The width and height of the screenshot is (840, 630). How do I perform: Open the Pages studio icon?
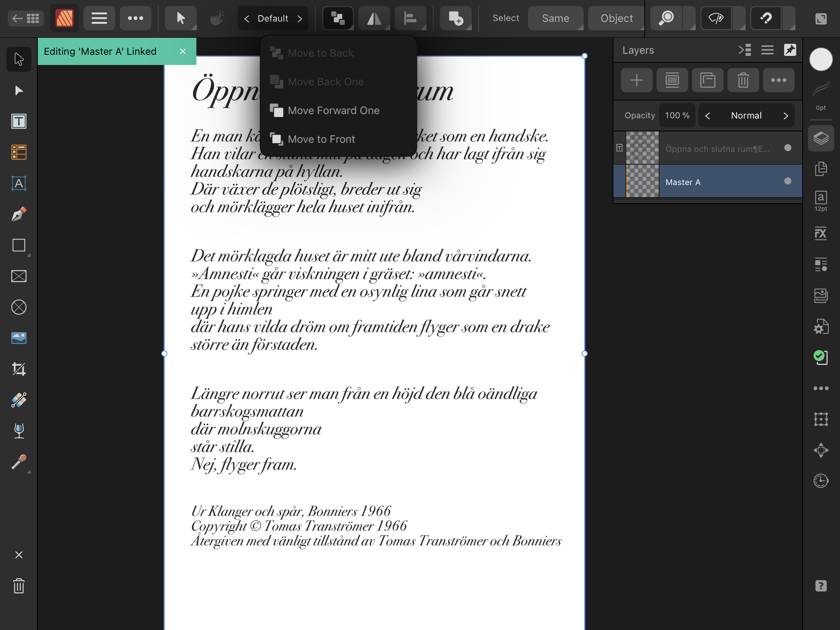[821, 169]
